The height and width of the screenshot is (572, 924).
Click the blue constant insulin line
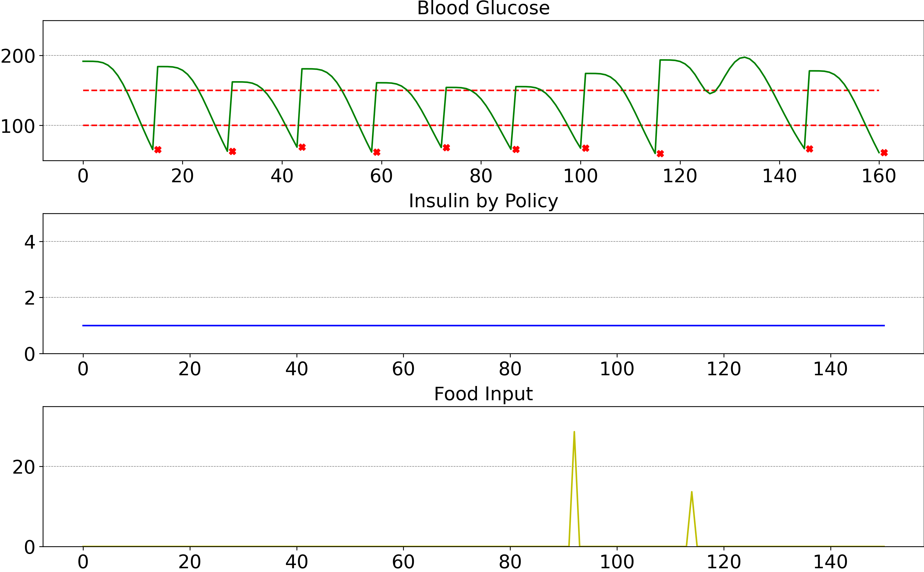click(x=483, y=325)
